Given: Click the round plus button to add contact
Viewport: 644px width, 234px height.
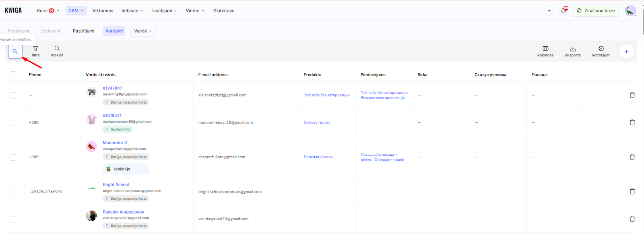Looking at the screenshot, I should [x=626, y=52].
